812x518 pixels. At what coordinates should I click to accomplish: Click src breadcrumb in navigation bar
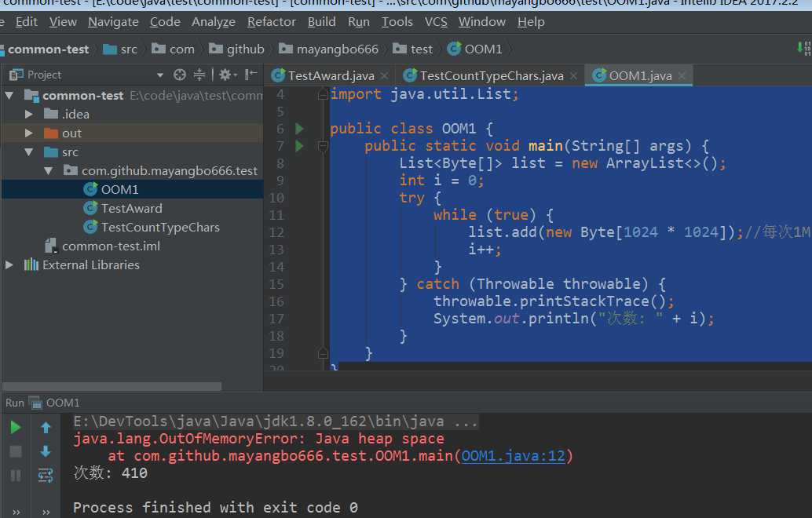coord(121,49)
